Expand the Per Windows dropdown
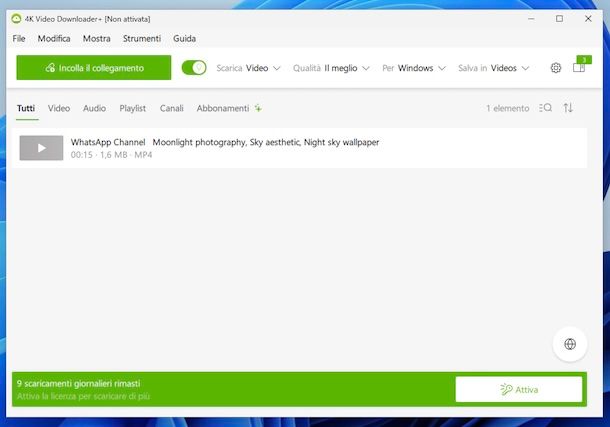The image size is (610, 427). [x=414, y=68]
